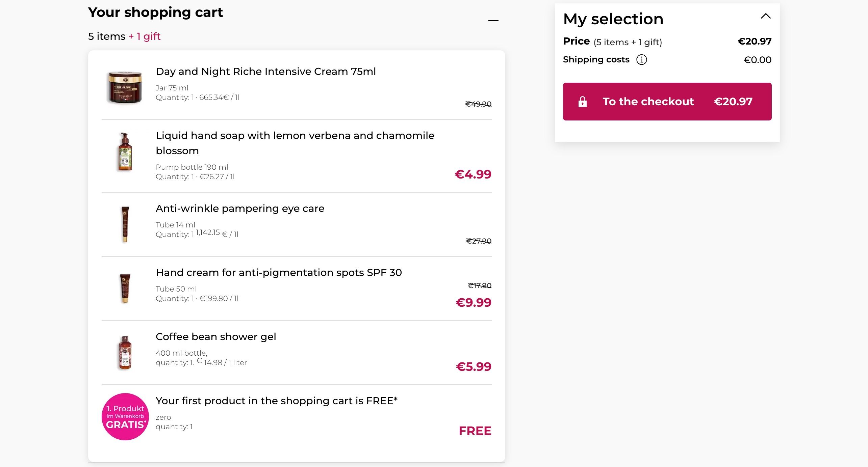
Task: Proceed with To the checkout button
Action: click(x=667, y=102)
